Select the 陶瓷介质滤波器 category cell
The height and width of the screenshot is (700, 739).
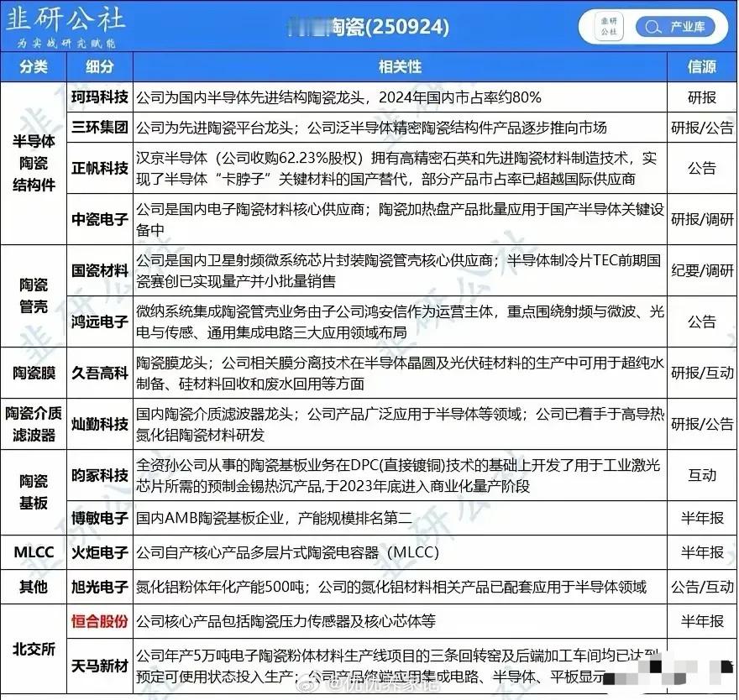34,424
